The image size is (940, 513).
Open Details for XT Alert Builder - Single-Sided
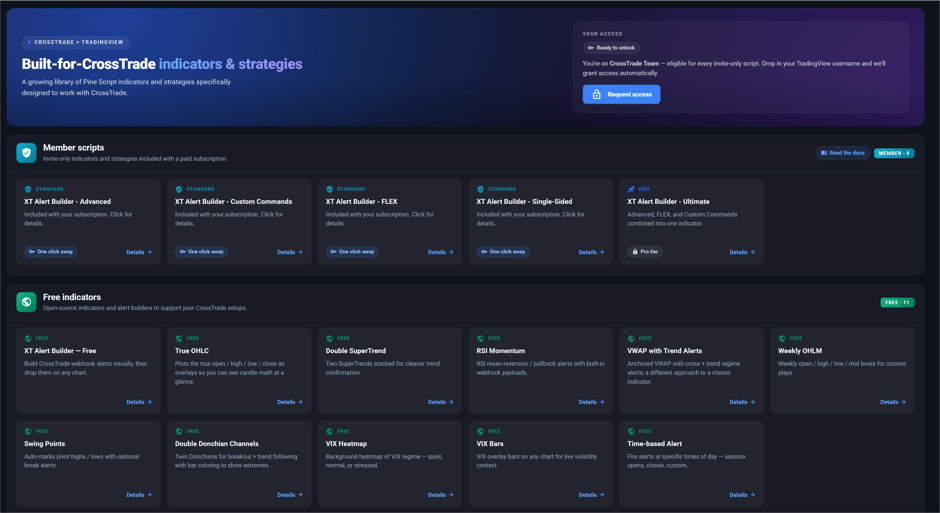[591, 252]
